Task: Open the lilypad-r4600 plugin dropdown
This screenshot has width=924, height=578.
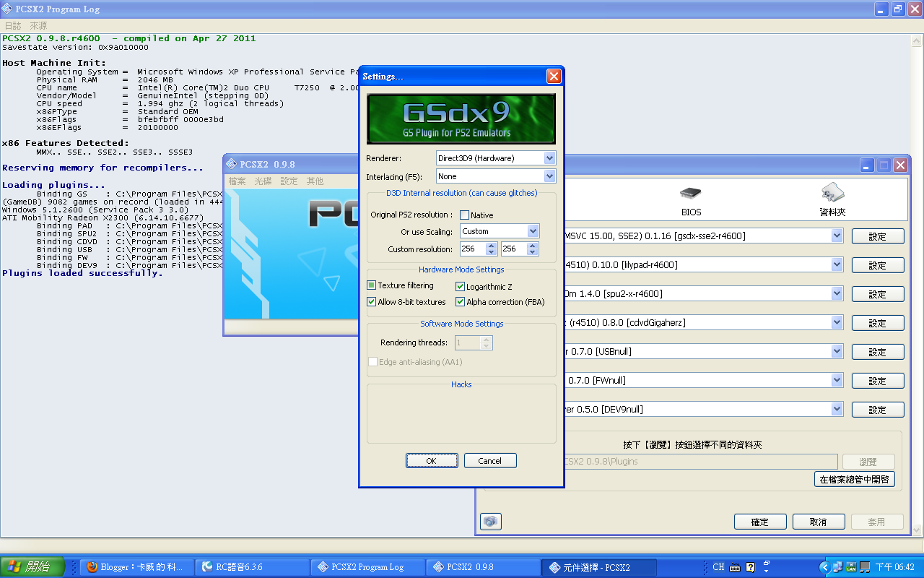Action: [x=837, y=264]
